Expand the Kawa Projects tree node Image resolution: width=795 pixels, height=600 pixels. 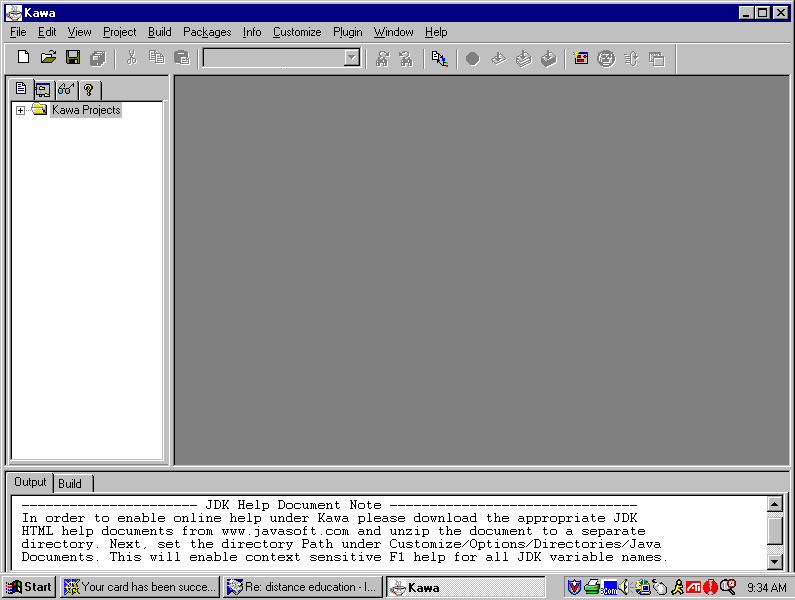pyautogui.click(x=20, y=110)
